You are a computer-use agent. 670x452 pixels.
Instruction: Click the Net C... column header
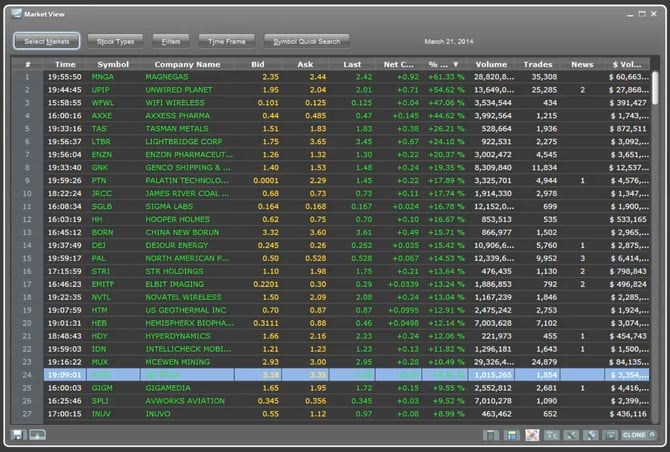coord(398,64)
